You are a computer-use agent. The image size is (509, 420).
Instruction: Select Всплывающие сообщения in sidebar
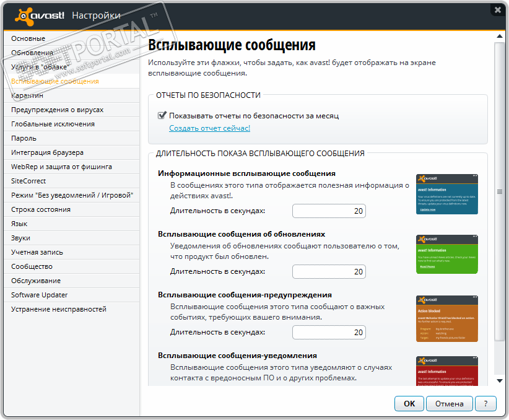click(x=72, y=81)
